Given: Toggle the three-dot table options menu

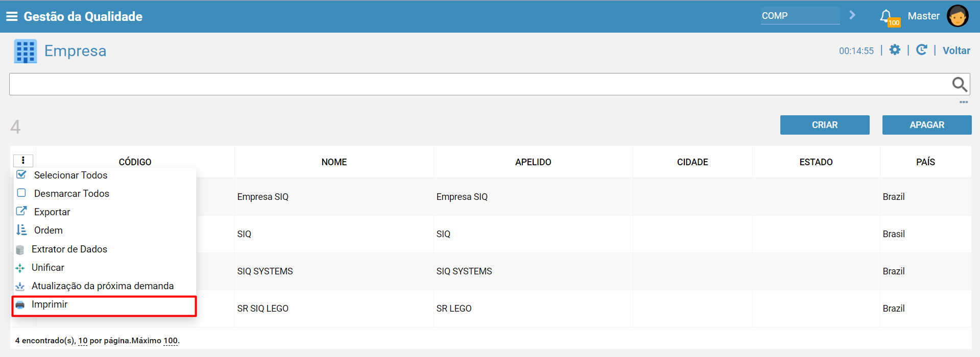Looking at the screenshot, I should (23, 161).
